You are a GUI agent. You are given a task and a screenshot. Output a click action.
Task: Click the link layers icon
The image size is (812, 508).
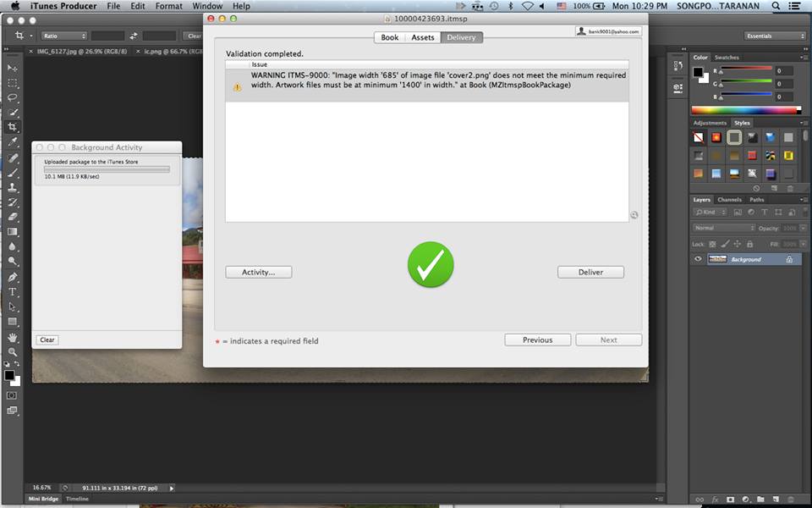pos(700,500)
